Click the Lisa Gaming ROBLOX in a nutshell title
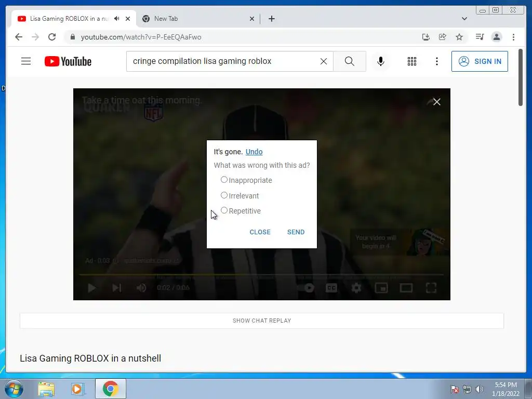532x399 pixels. point(90,358)
